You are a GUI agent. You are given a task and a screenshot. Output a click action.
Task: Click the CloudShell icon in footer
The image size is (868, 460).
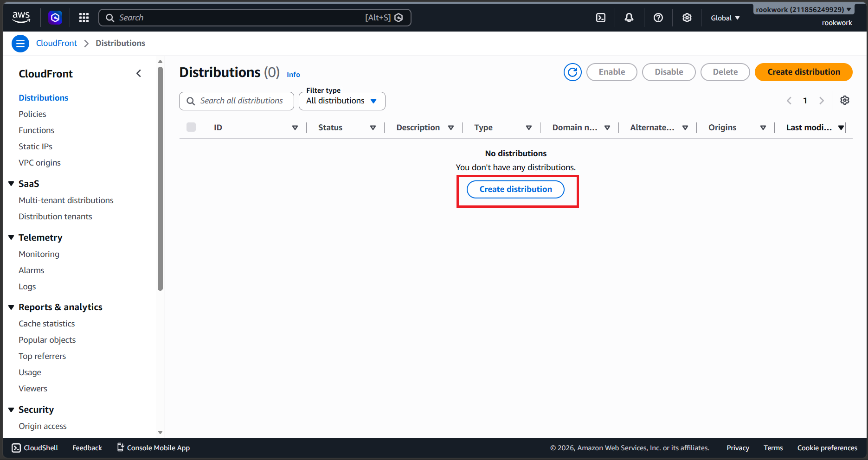(16, 448)
